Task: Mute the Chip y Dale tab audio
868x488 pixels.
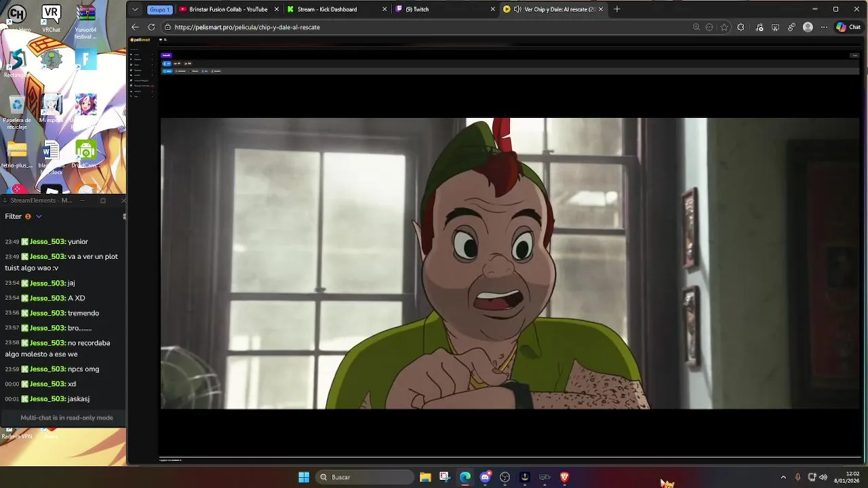Action: click(x=517, y=9)
